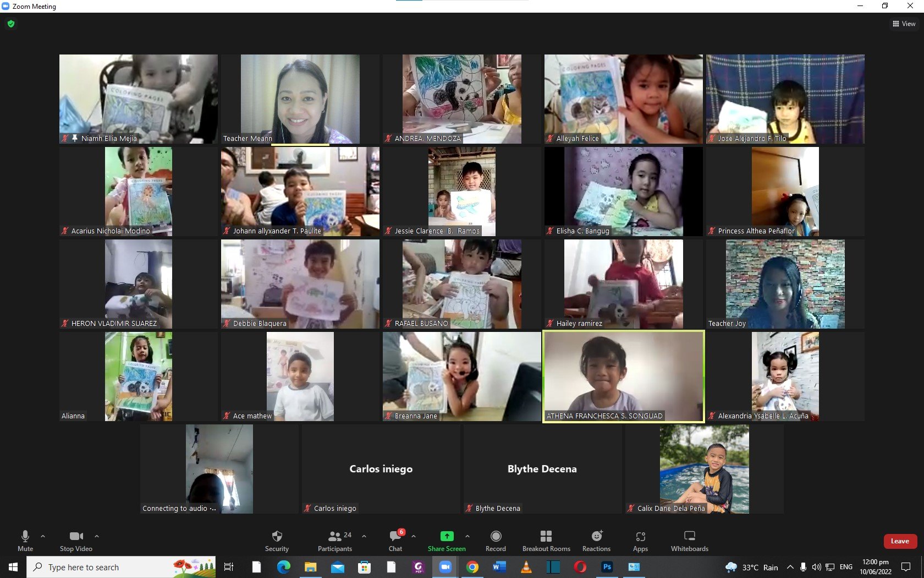Stop Video camera toggle
Viewport: 924px width, 578px height.
(76, 541)
